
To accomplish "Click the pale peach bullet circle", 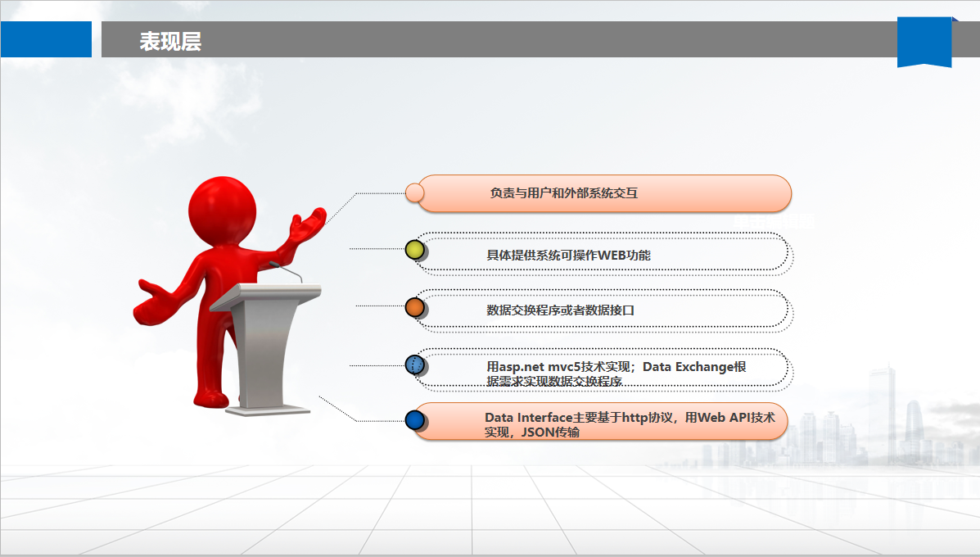I will coord(414,192).
